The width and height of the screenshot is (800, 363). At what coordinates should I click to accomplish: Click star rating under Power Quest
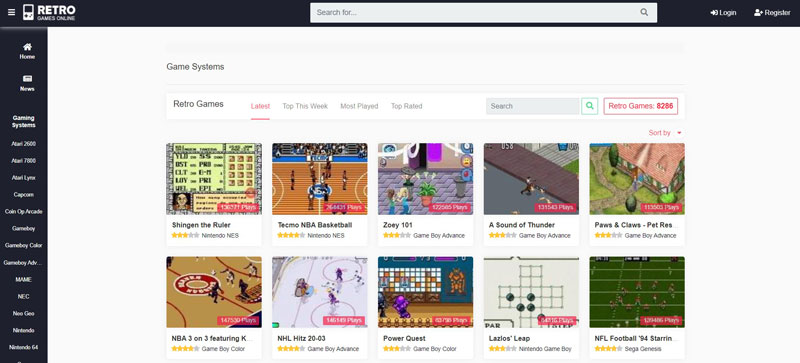click(x=397, y=349)
